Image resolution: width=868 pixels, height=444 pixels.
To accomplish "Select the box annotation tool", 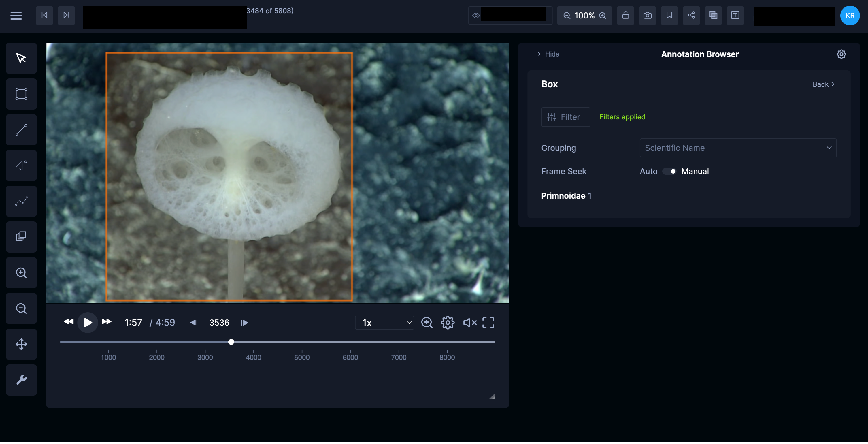I will 21,94.
